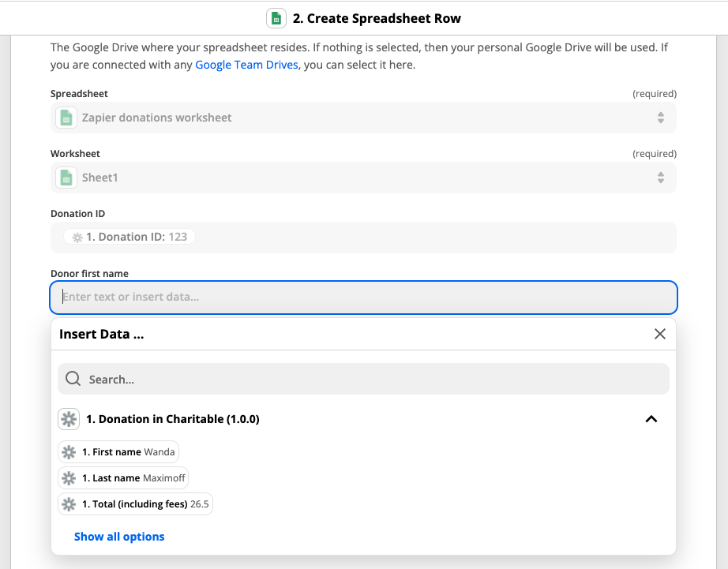The image size is (728, 569).
Task: Click the gear icon in Donation ID pill
Action: point(77,238)
